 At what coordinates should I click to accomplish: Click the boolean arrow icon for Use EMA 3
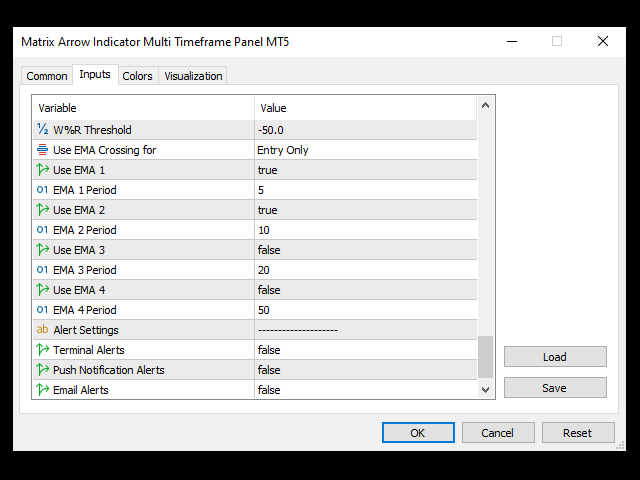[x=42, y=249]
